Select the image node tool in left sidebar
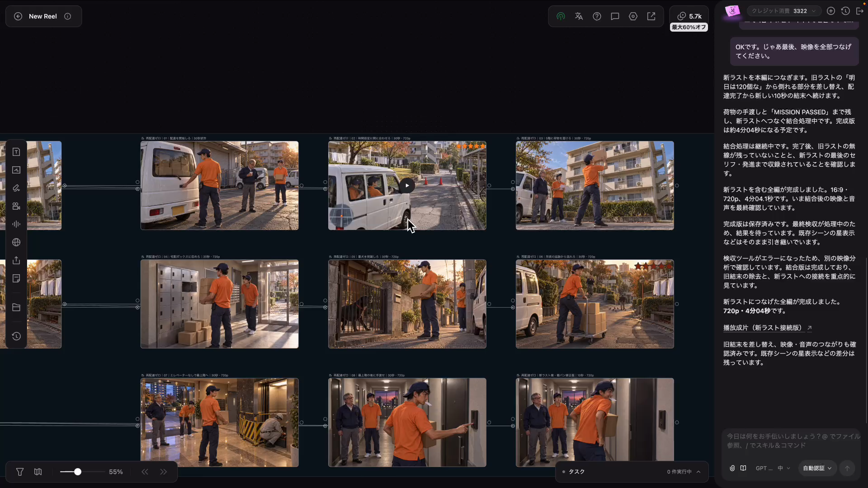This screenshot has width=868, height=488. (16, 170)
